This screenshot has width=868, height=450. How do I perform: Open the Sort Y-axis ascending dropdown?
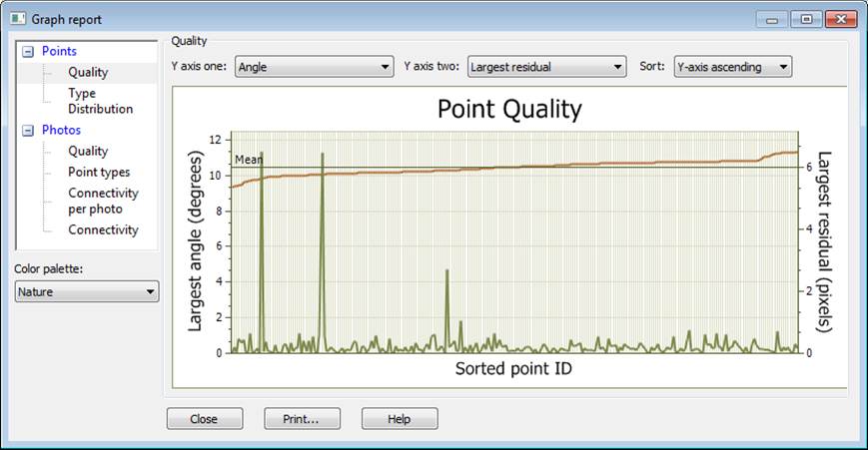[x=733, y=68]
